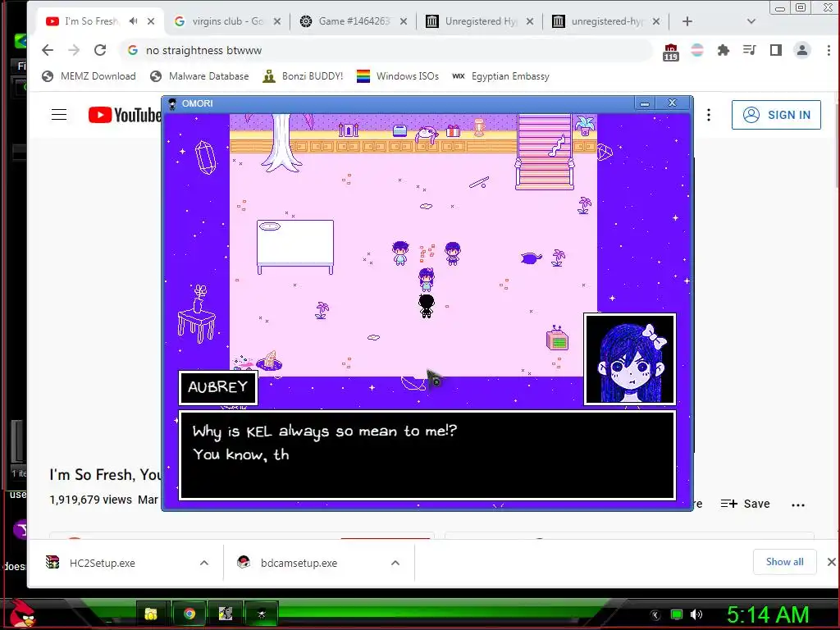Click the AUBREY name box in OMORI
The height and width of the screenshot is (630, 840).
[218, 387]
